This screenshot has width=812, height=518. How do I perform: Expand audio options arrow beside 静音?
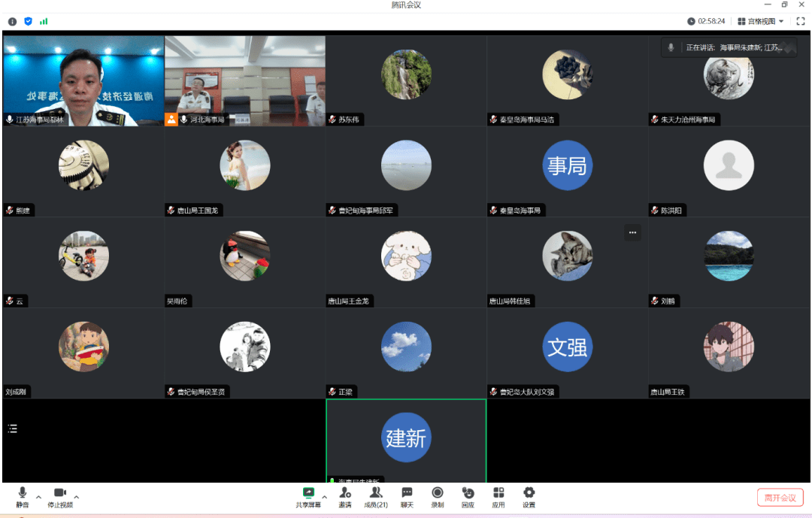click(x=39, y=497)
